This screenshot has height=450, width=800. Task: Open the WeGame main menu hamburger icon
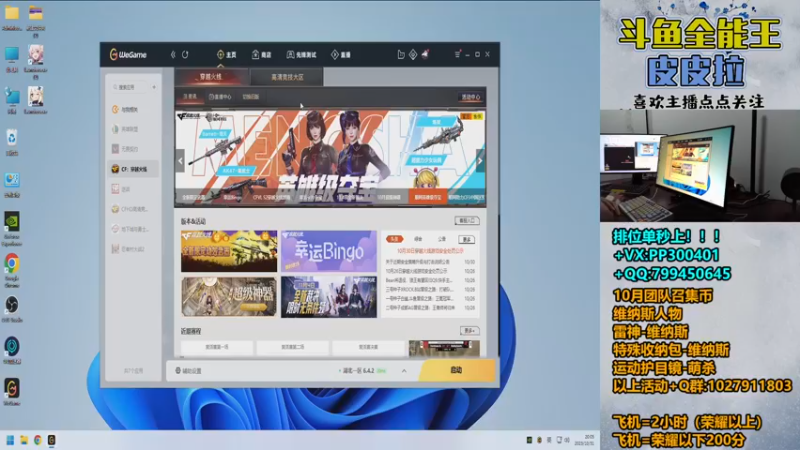457,54
